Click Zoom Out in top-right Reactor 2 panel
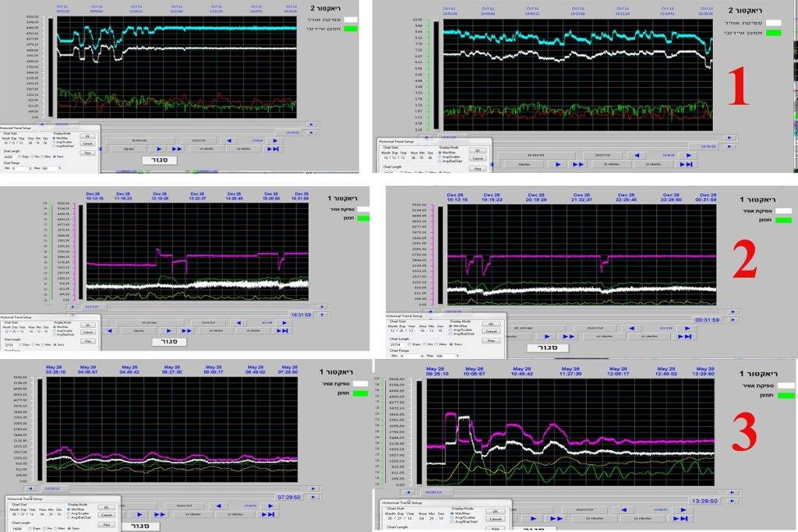This screenshot has width=798, height=532. pos(602,154)
